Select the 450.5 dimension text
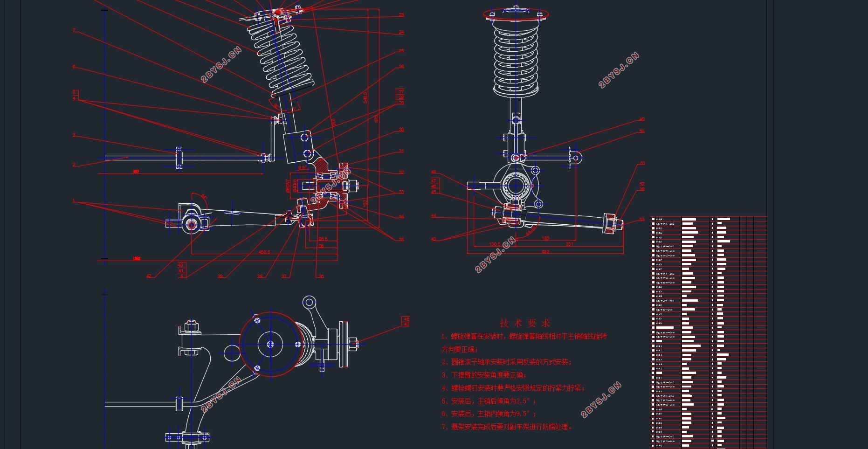868x449 pixels. click(x=264, y=252)
